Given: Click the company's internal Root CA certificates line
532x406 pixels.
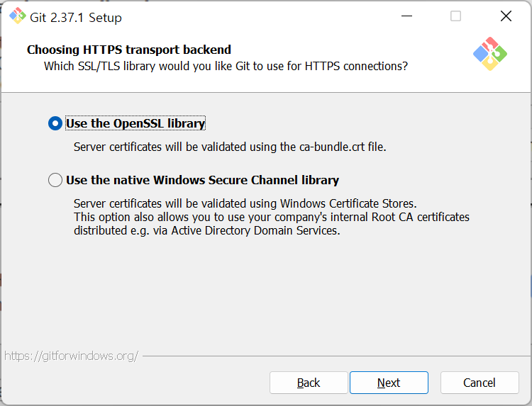Looking at the screenshot, I should [272, 217].
